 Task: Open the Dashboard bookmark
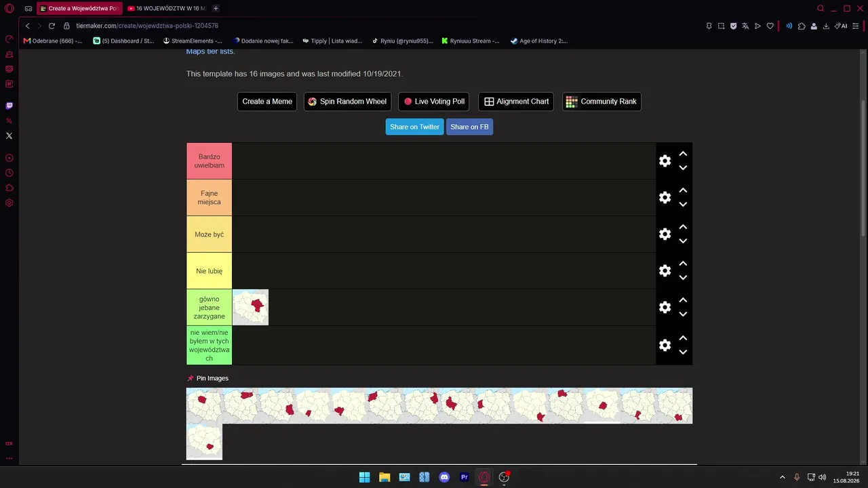[123, 41]
